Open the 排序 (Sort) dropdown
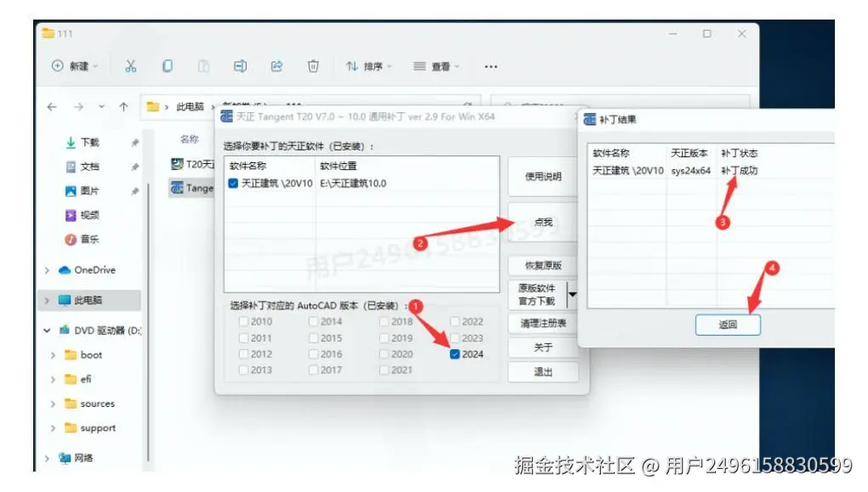The image size is (868, 492). (x=369, y=66)
